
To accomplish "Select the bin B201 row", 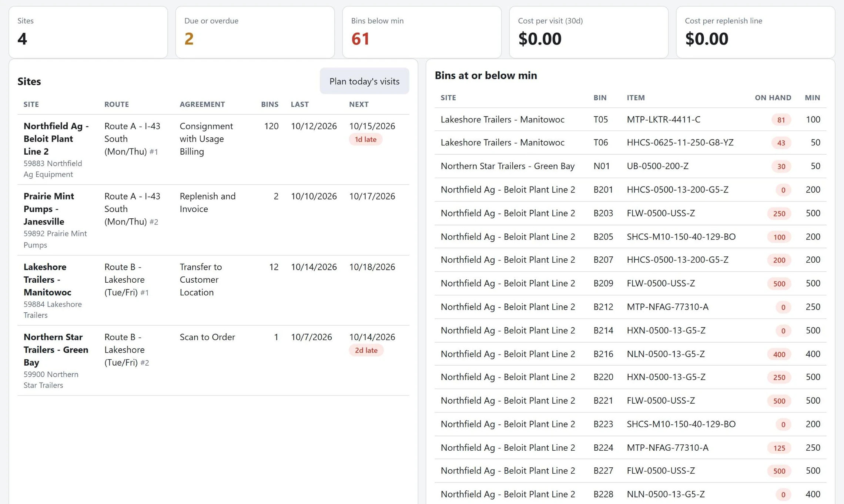I will pos(630,190).
